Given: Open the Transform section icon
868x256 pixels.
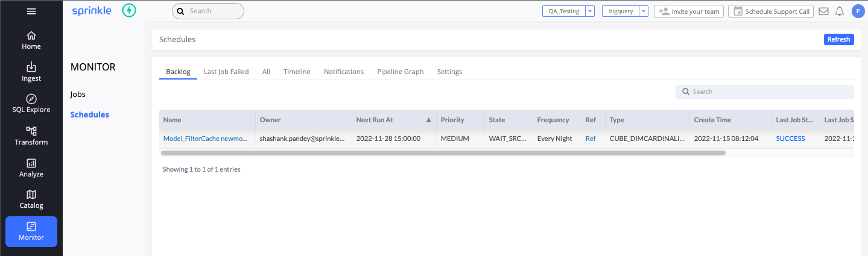Looking at the screenshot, I should tap(31, 131).
